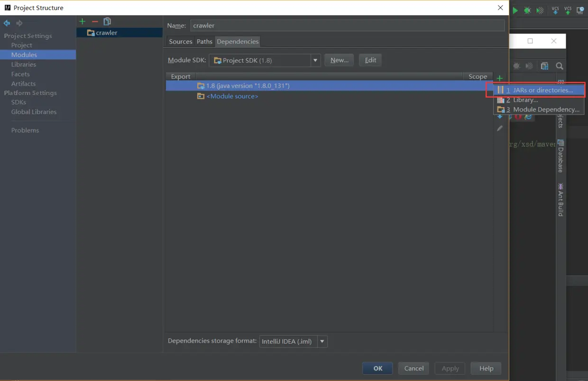Click the Edit SDK button
588x381 pixels.
pos(370,60)
